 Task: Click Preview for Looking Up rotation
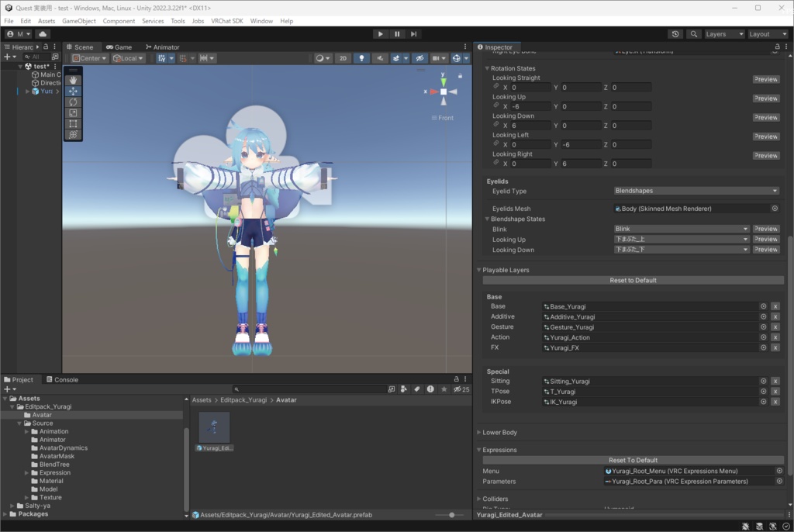pyautogui.click(x=765, y=98)
